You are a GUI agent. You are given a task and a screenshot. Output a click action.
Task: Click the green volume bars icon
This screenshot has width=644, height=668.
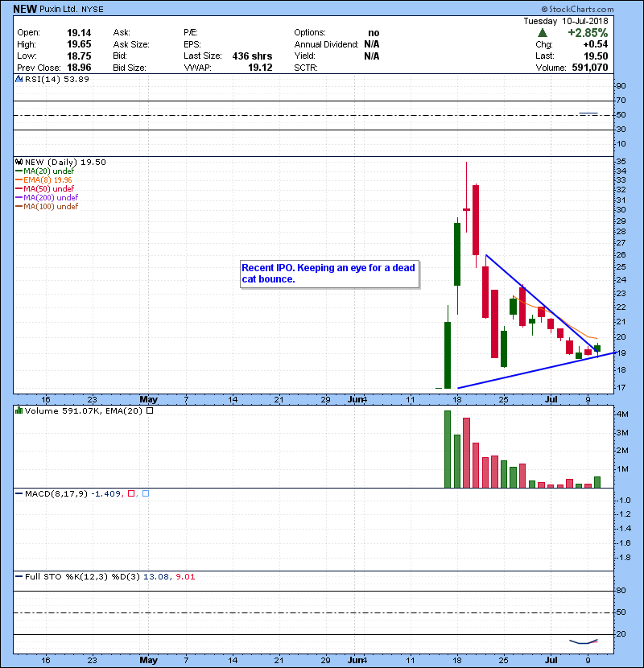pyautogui.click(x=19, y=410)
